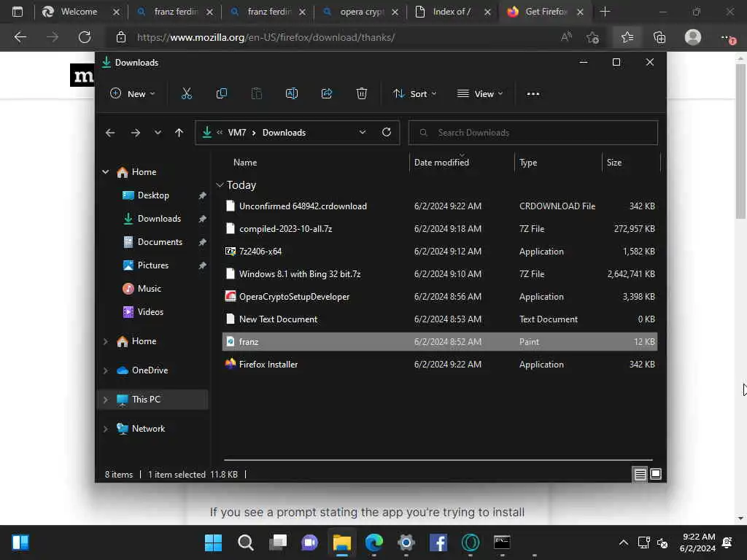
Task: Expand the OneDrive tree node
Action: (105, 370)
